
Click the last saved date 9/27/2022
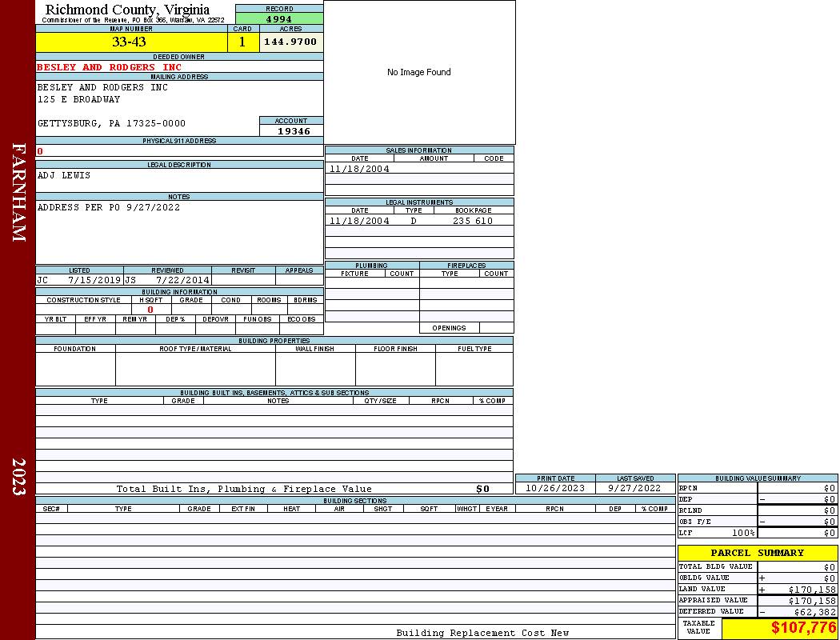[x=634, y=488]
